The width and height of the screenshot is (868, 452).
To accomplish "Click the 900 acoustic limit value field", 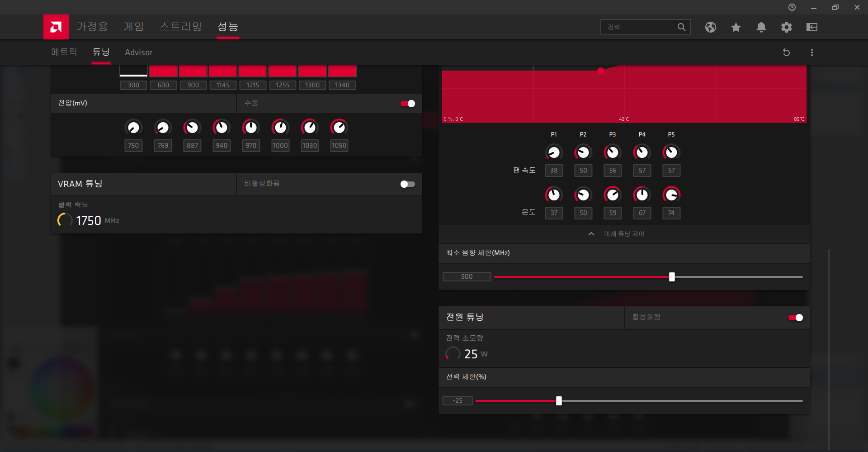I will (x=467, y=277).
